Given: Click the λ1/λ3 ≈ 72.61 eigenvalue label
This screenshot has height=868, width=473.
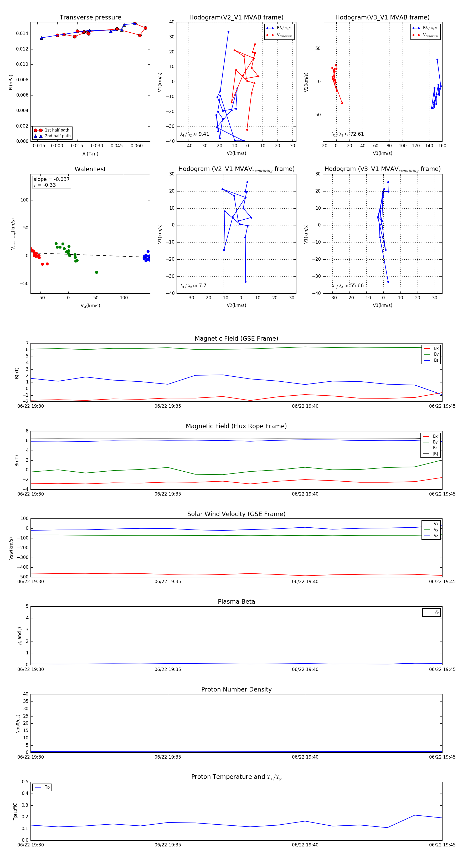Looking at the screenshot, I should point(347,134).
